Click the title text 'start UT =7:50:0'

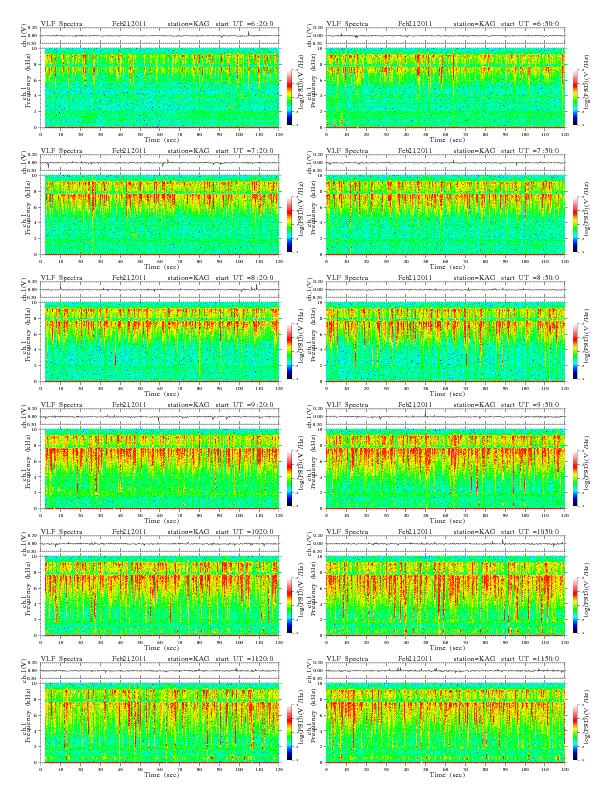(x=530, y=151)
